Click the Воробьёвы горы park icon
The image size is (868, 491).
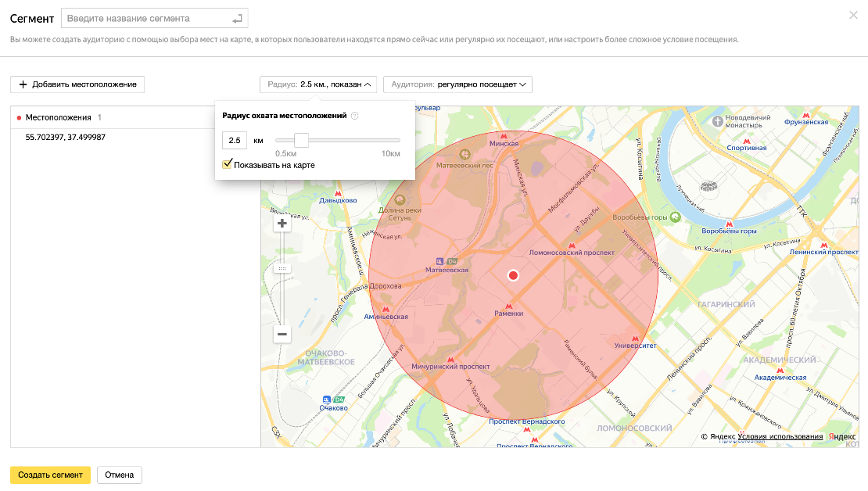click(675, 217)
